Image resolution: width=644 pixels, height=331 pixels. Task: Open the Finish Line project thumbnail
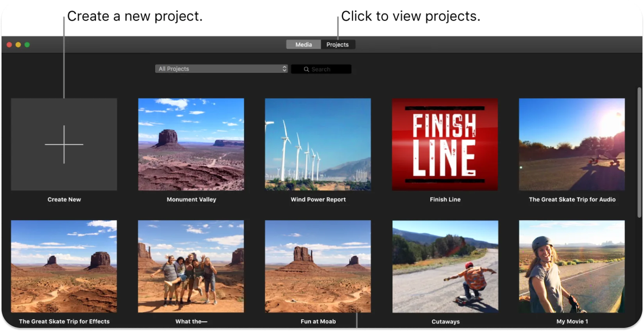(x=445, y=144)
